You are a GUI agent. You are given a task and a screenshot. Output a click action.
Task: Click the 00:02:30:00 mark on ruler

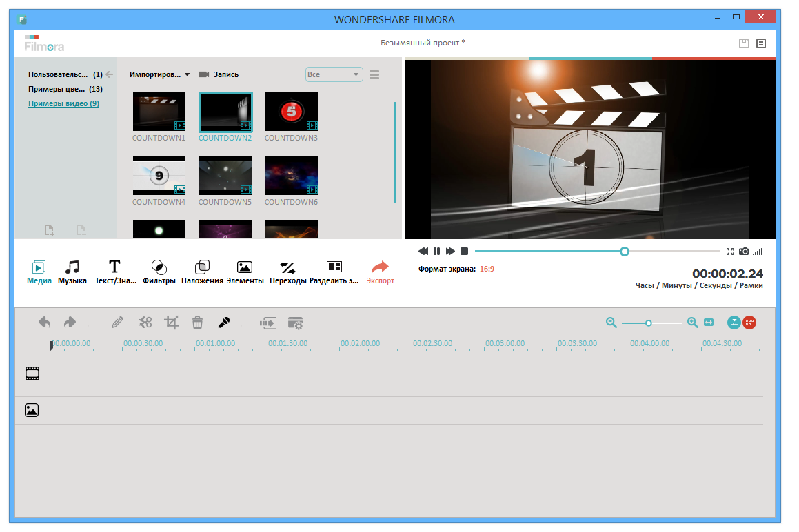coord(433,343)
